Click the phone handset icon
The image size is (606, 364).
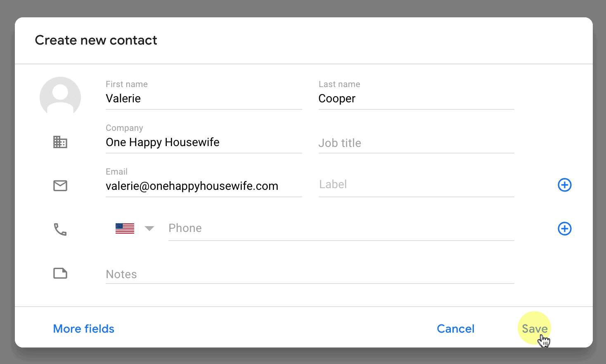point(60,229)
